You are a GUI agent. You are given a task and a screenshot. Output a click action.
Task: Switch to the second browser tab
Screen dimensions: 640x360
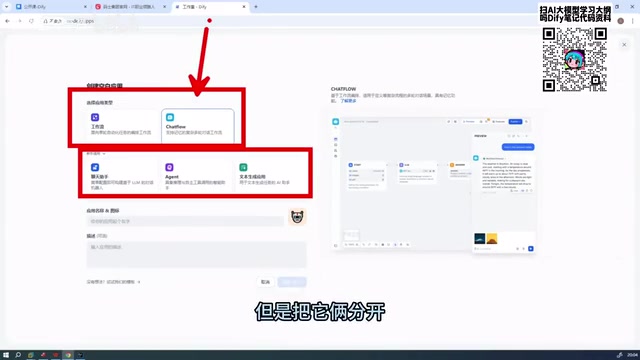point(131,7)
